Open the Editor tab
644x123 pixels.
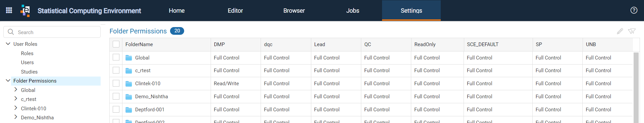coord(235,11)
